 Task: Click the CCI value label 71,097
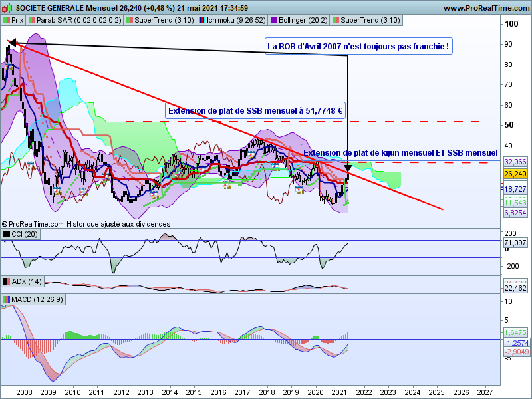pyautogui.click(x=515, y=243)
